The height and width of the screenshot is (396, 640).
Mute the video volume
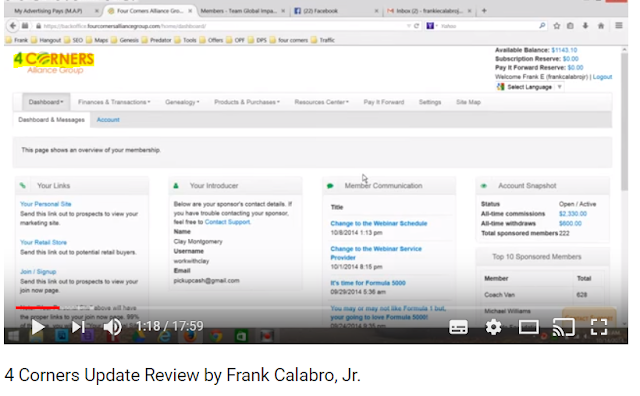[112, 327]
